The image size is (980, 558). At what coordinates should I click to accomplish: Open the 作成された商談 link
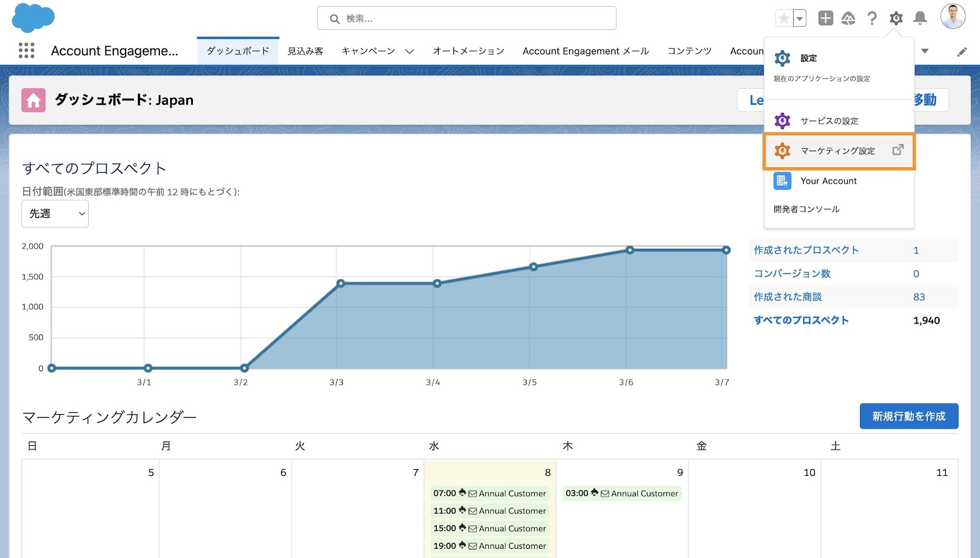click(x=788, y=296)
